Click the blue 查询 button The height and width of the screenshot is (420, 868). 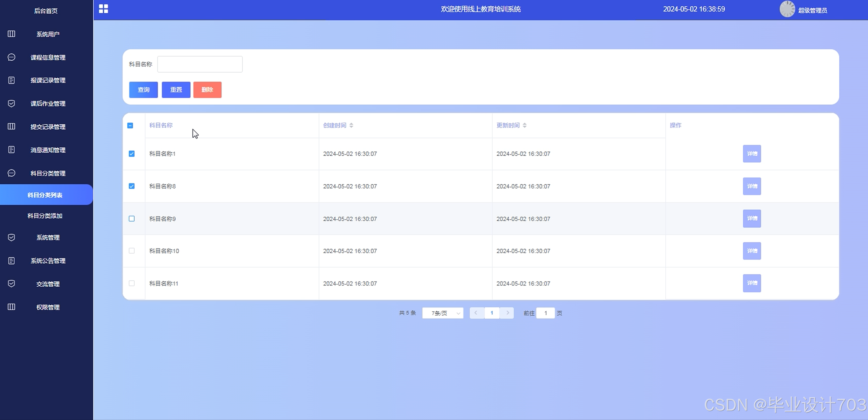(144, 90)
